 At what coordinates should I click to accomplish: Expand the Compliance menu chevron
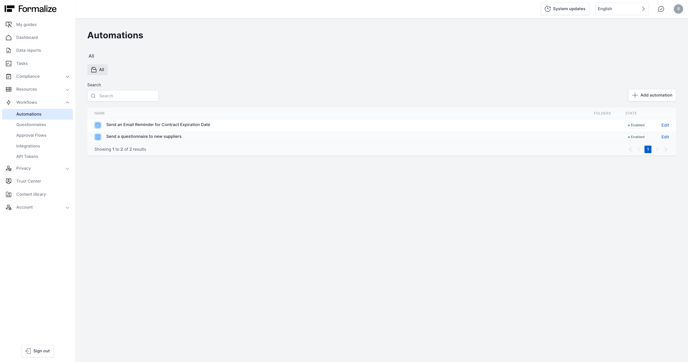coord(67,77)
